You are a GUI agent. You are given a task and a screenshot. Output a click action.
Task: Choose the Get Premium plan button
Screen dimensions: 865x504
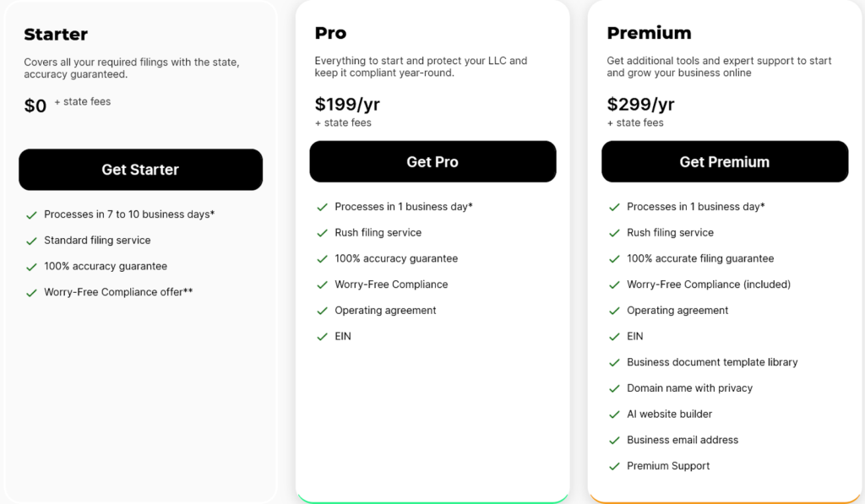tap(724, 162)
